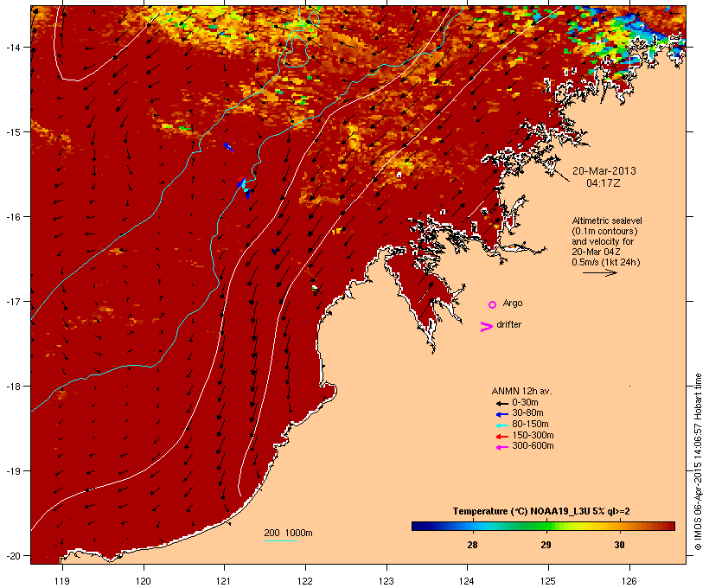The height and width of the screenshot is (588, 709).
Task: Click the '150-300m' depth label
Action: click(533, 435)
